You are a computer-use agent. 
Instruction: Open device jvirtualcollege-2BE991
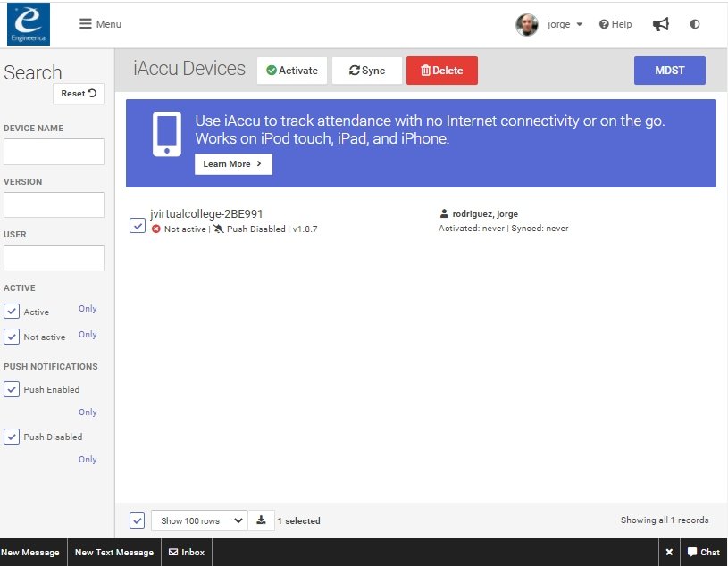(x=206, y=214)
